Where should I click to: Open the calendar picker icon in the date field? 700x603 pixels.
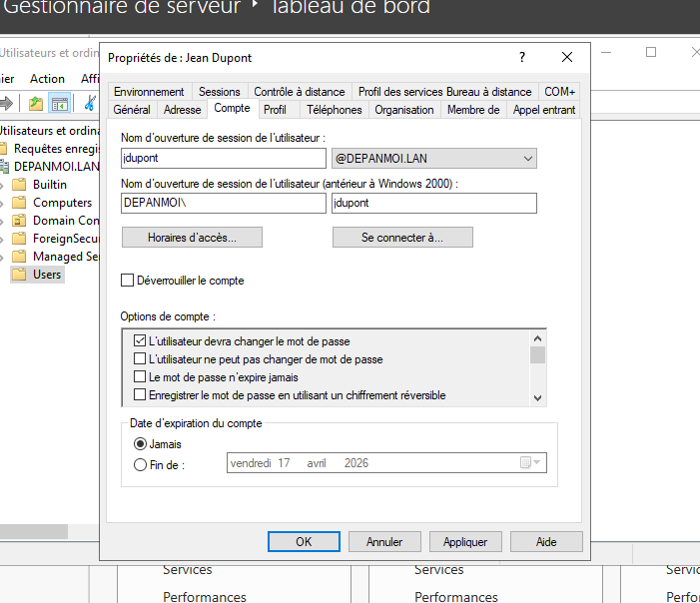(525, 462)
